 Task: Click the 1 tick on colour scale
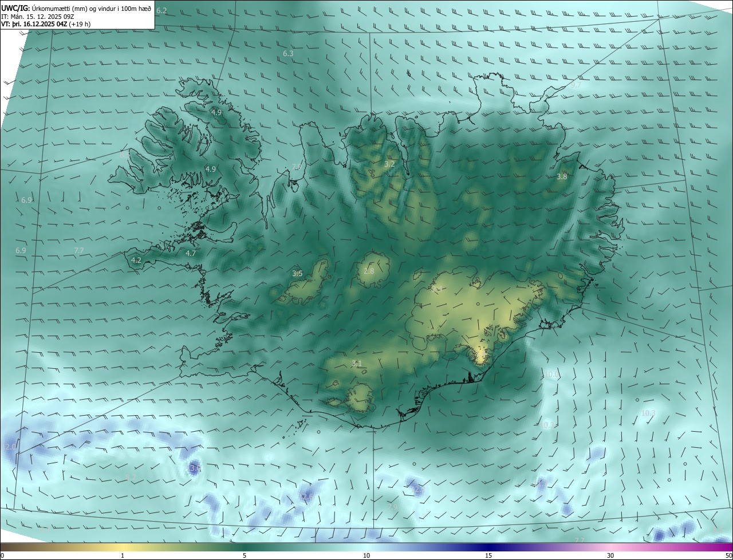[123, 555]
